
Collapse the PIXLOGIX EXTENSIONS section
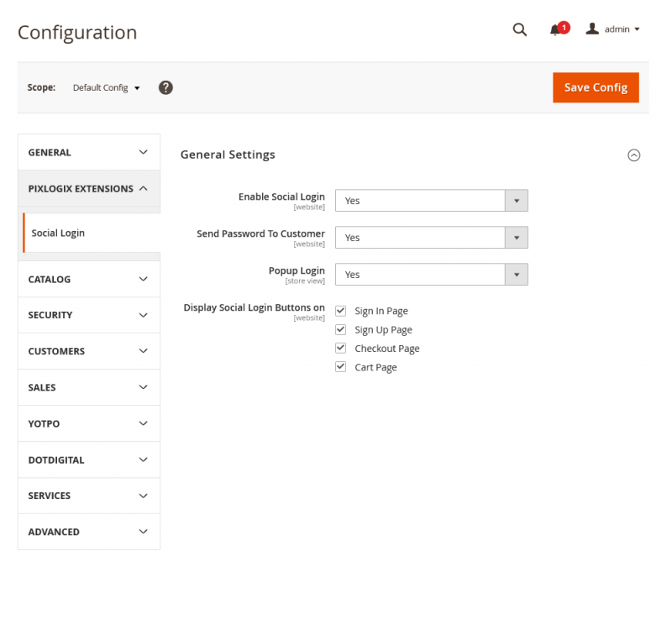pyautogui.click(x=88, y=188)
